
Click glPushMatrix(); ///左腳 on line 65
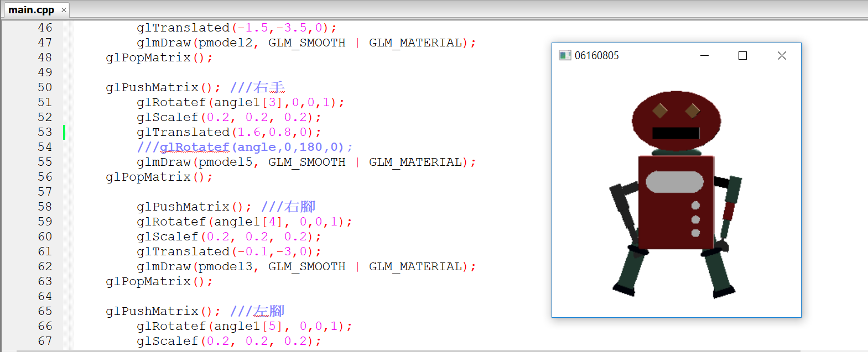pyautogui.click(x=195, y=311)
